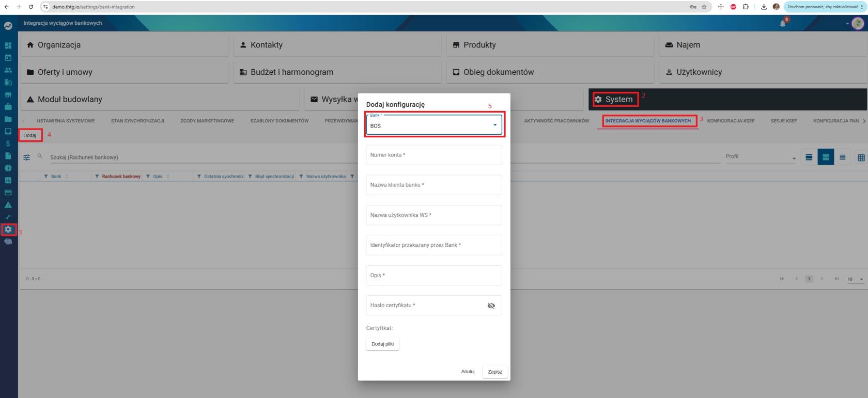868x398 pixels.
Task: Select the highlighted medium density view toggle
Action: 826,157
